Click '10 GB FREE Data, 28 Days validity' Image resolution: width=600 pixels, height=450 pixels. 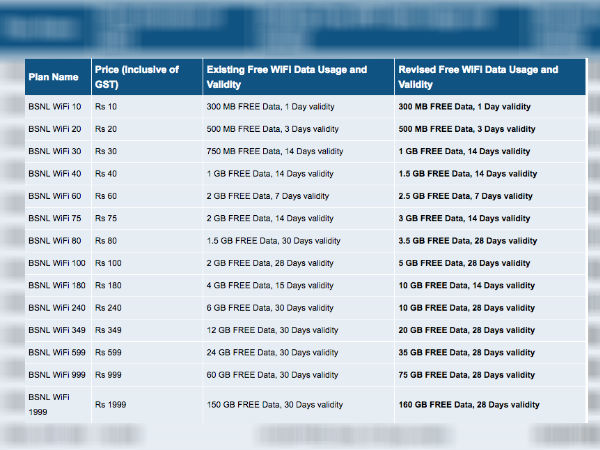466,308
